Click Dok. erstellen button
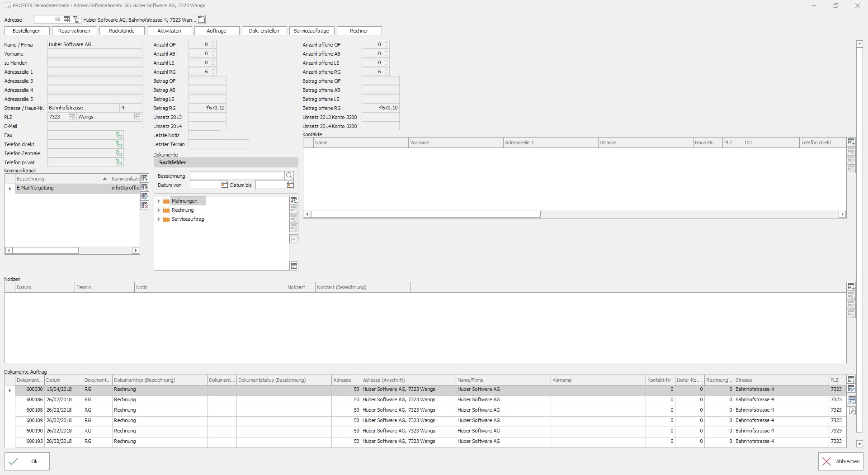 click(x=264, y=31)
